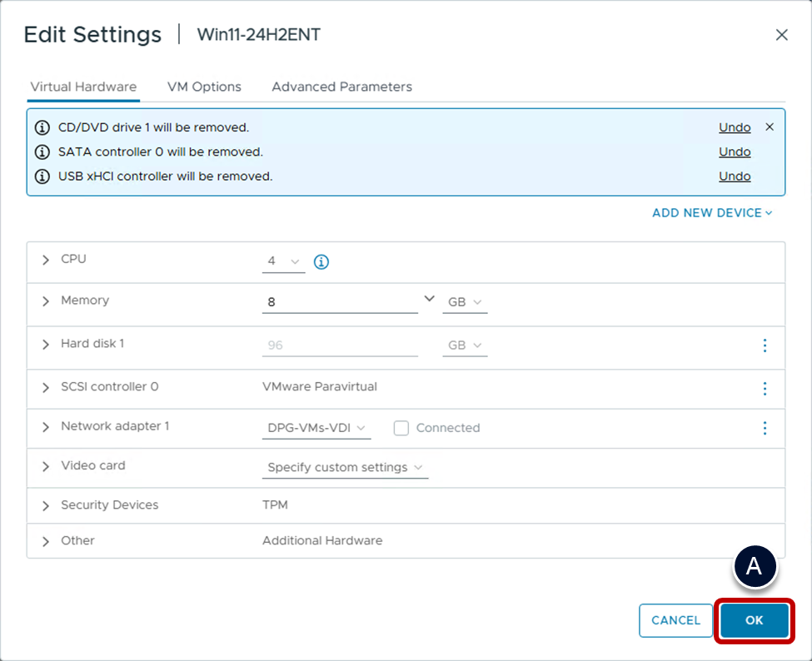Expand the Memory settings row

pyautogui.click(x=46, y=301)
